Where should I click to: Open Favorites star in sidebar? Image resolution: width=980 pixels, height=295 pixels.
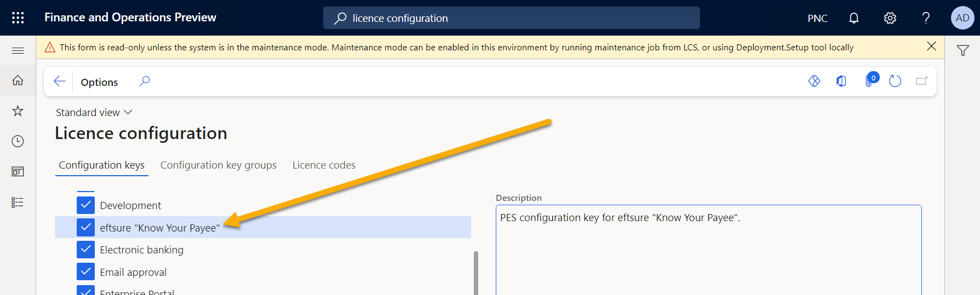(18, 111)
